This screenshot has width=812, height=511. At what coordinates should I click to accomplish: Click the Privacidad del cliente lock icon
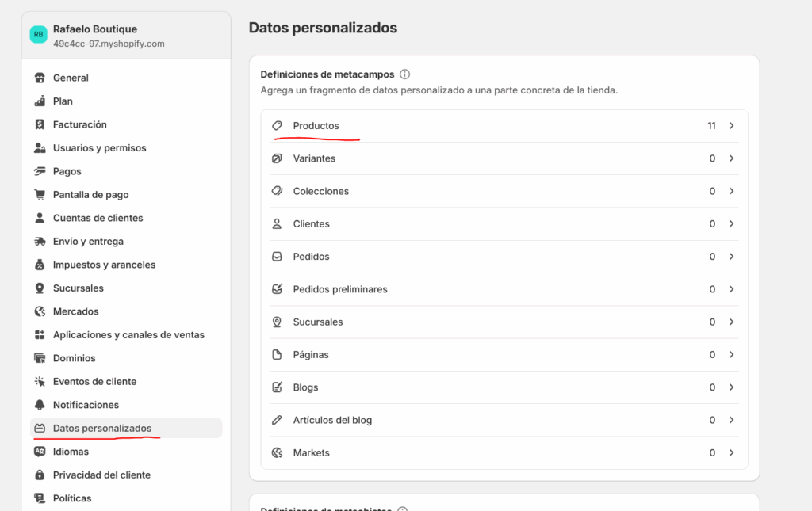click(40, 475)
